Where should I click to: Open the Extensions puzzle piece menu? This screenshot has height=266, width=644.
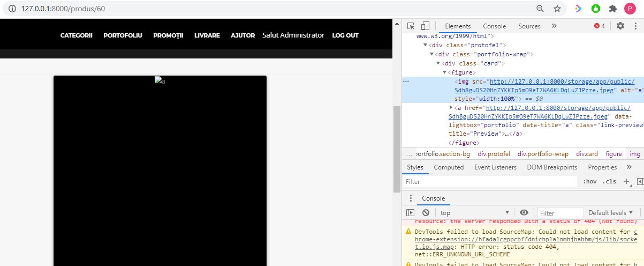pos(613,9)
